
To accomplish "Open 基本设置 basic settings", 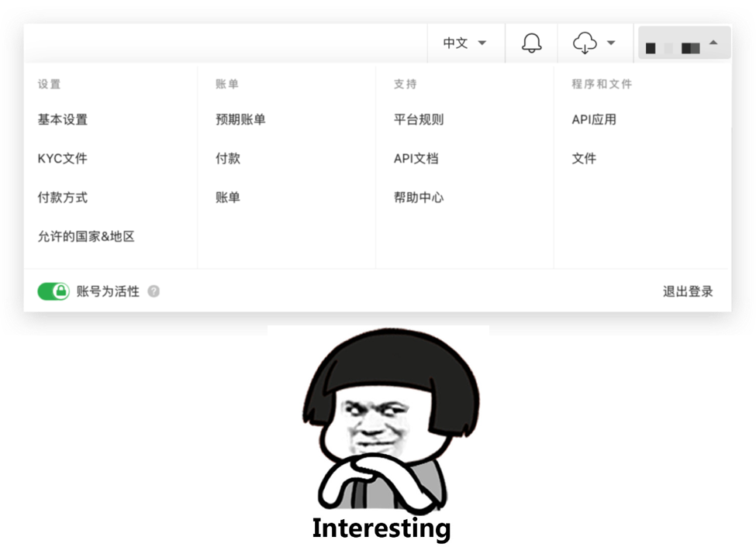I will [63, 119].
